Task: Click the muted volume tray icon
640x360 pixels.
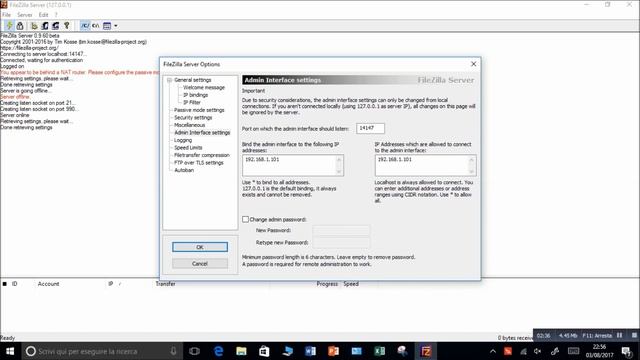Action: (x=538, y=351)
